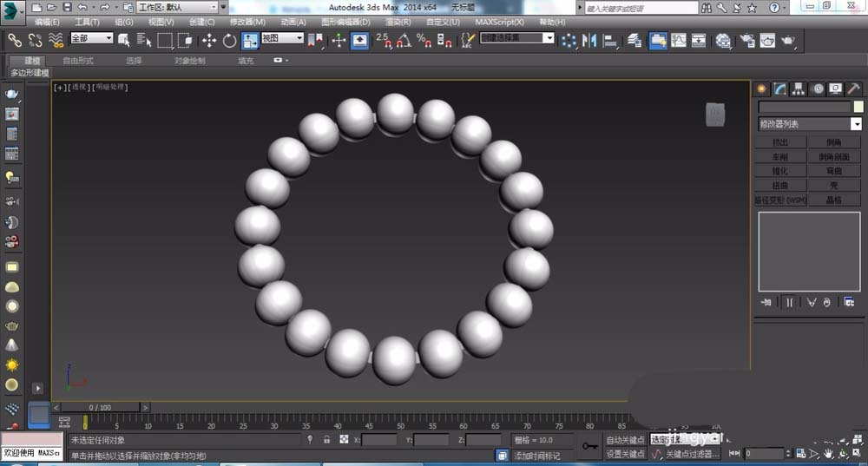Click the 挤出 modifier button
The height and width of the screenshot is (466, 868).
(x=781, y=142)
